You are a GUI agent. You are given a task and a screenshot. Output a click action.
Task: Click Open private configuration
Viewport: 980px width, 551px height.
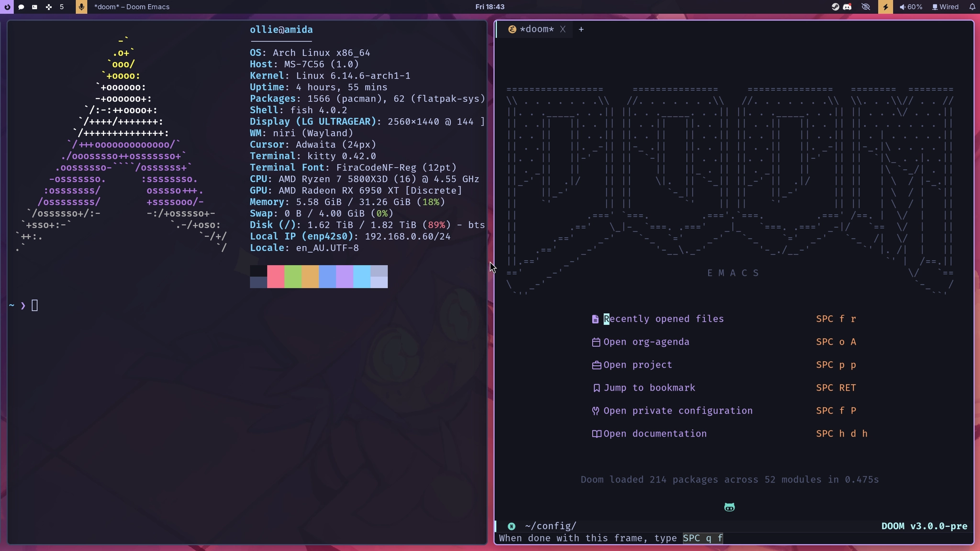pos(678,411)
